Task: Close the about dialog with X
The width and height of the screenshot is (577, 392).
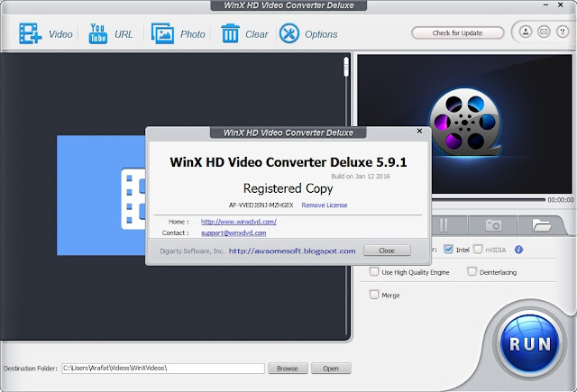Action: pos(419,131)
